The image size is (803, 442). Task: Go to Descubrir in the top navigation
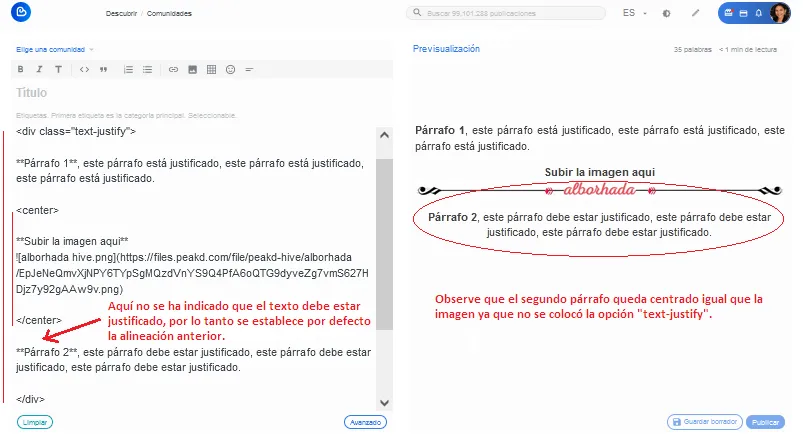pos(121,13)
